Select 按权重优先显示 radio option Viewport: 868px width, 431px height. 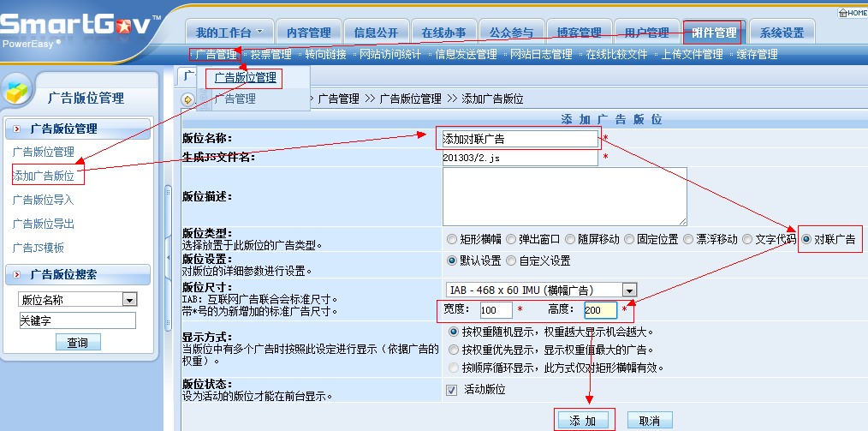pos(454,350)
